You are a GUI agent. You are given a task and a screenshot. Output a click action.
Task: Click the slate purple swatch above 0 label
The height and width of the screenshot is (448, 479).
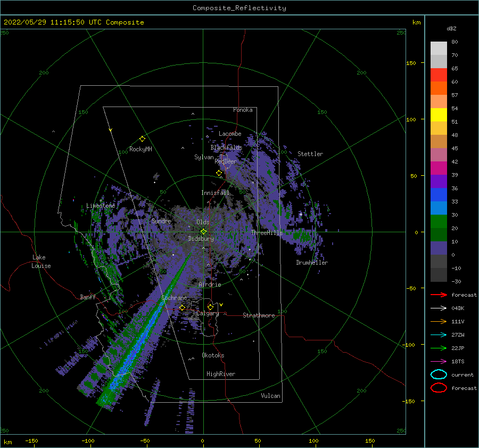[439, 248]
